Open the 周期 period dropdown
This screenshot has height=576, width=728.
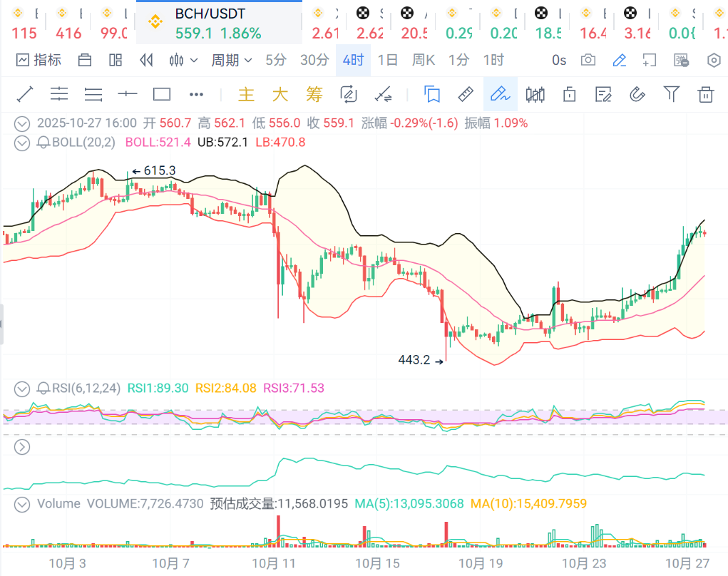(x=231, y=60)
